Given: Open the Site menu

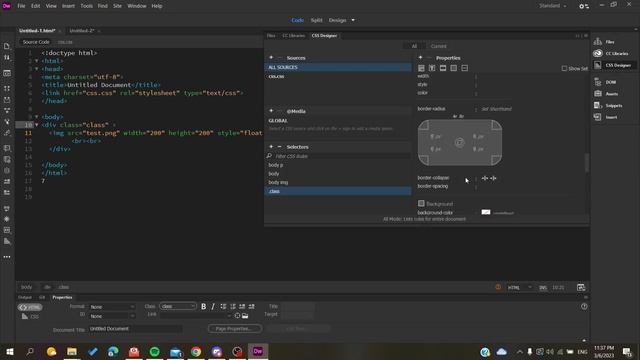Looking at the screenshot, I should pyautogui.click(x=117, y=6).
